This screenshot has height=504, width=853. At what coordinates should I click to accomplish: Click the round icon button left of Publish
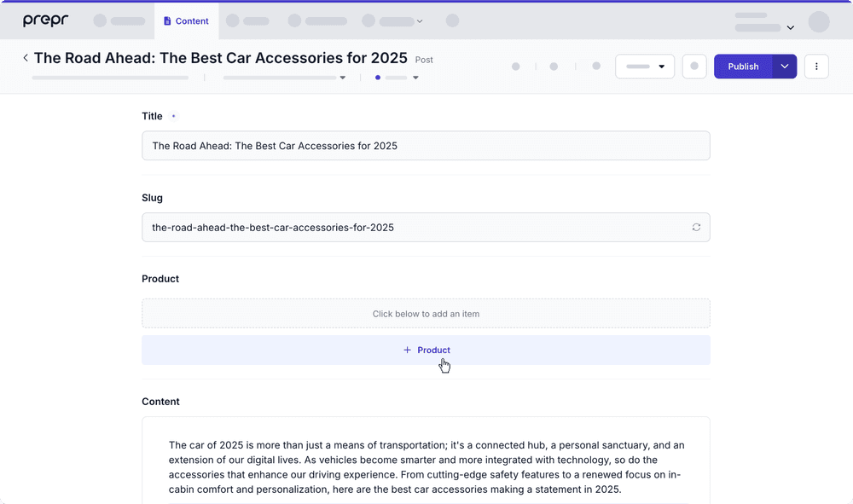pyautogui.click(x=694, y=67)
